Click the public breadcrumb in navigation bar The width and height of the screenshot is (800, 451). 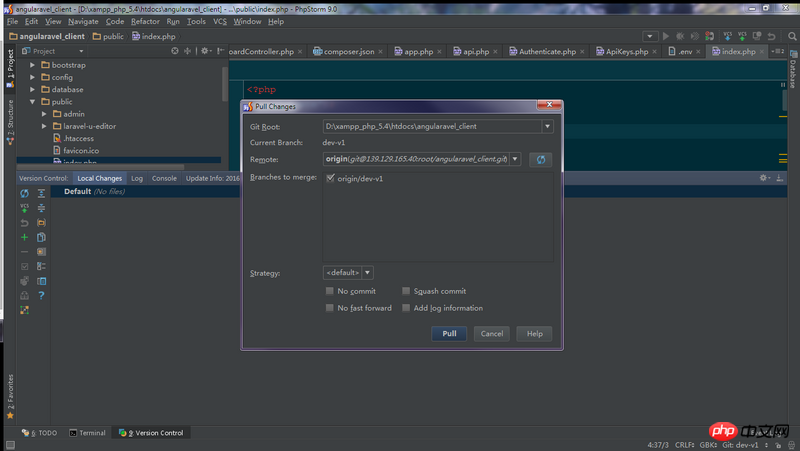click(x=108, y=36)
